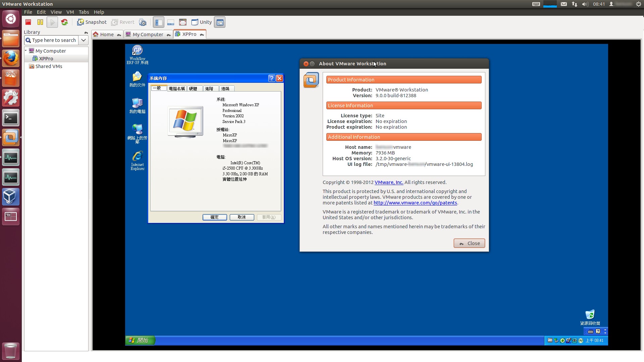Close About VMware Workstation via red title button
The image size is (644, 362).
click(x=306, y=64)
